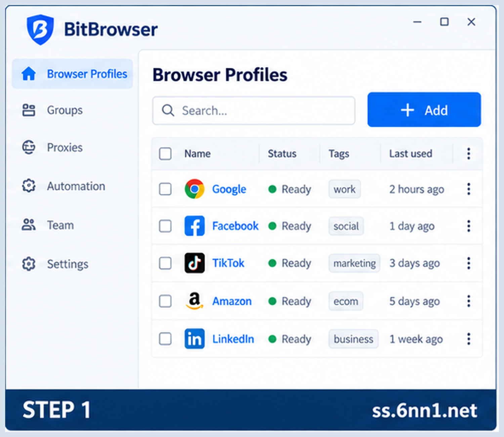The height and width of the screenshot is (437, 504).
Task: Click the business tag
Action: pyautogui.click(x=353, y=339)
